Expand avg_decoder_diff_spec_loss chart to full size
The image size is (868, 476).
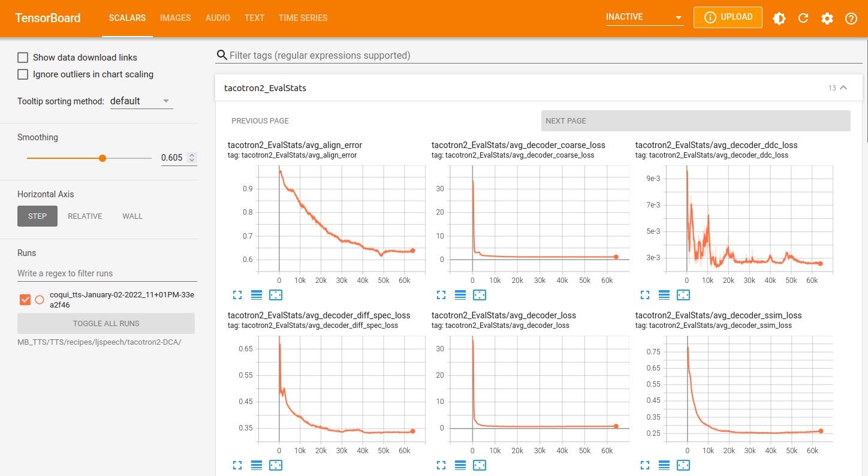pos(237,465)
